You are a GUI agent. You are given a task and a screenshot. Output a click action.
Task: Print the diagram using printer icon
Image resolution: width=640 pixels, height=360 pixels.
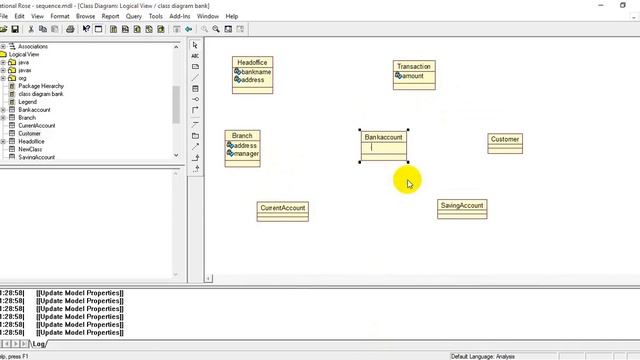click(x=70, y=29)
